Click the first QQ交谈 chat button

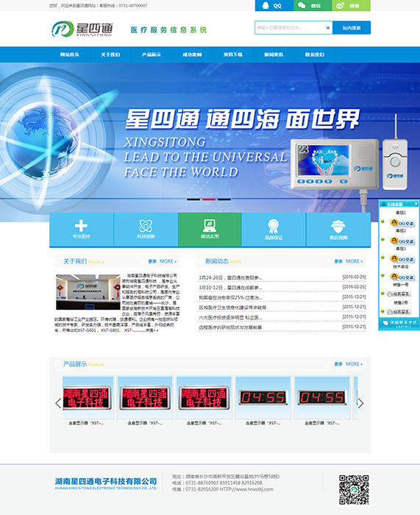pos(402,223)
